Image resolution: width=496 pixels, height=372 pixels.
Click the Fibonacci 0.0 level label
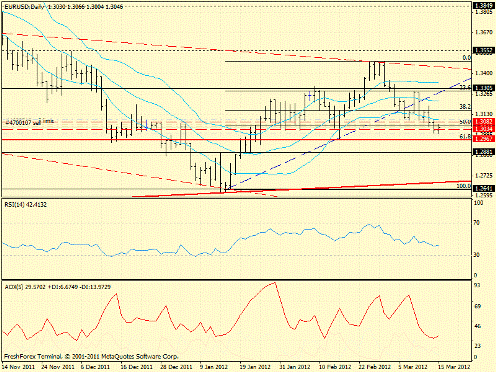(x=467, y=58)
